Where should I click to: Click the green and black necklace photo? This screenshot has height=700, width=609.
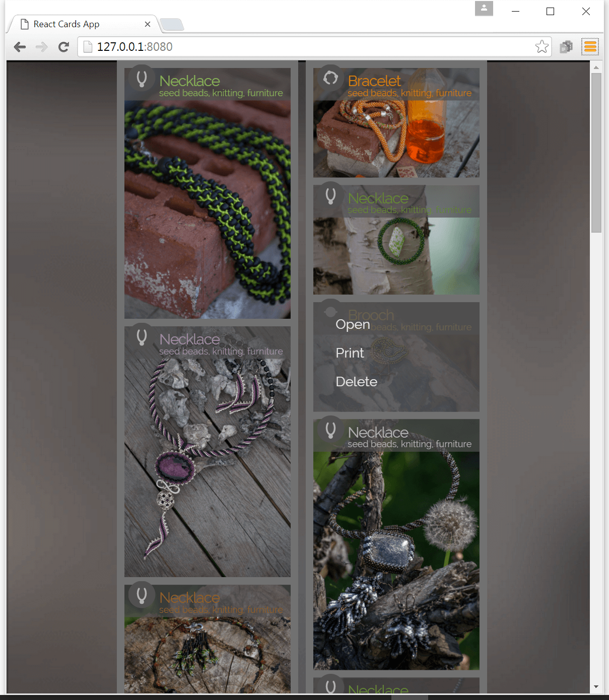coord(208,209)
